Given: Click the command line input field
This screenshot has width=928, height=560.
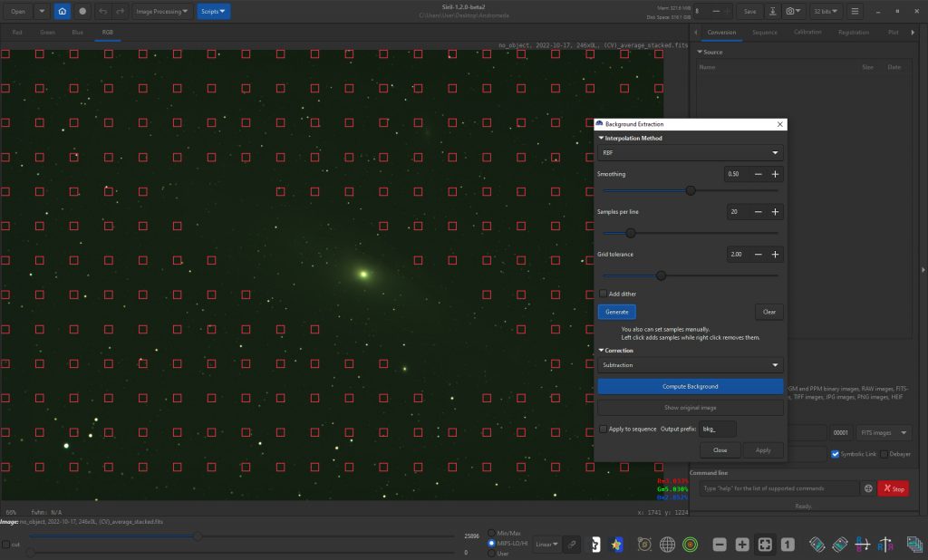Looking at the screenshot, I should coord(778,488).
